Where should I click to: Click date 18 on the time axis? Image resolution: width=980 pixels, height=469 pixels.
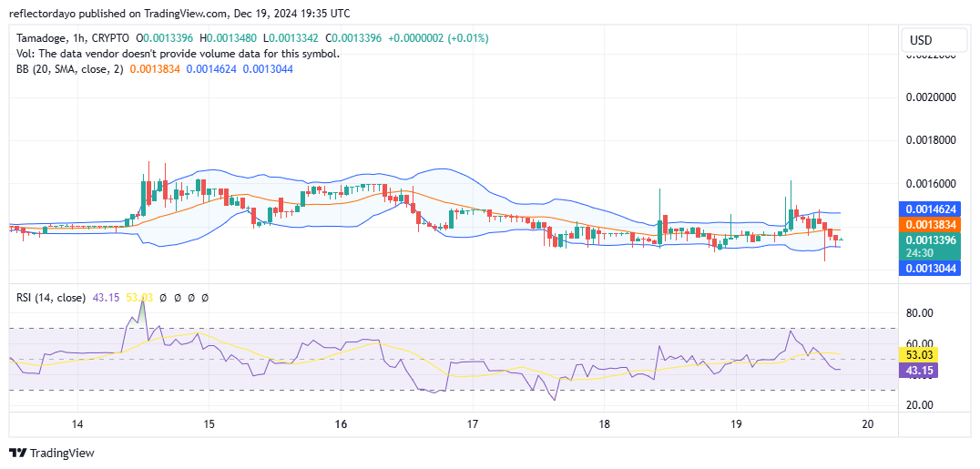(604, 424)
